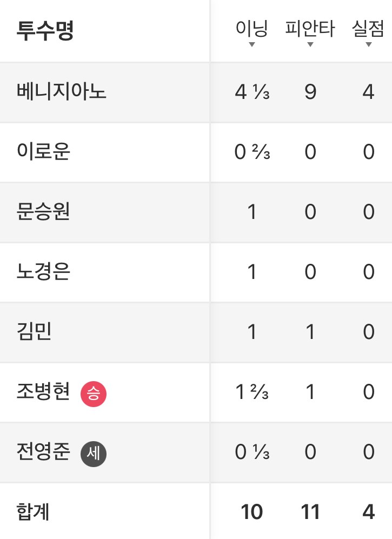The width and height of the screenshot is (392, 539).
Task: Click 이로운's 0 ⅔ innings value
Action: point(252,152)
